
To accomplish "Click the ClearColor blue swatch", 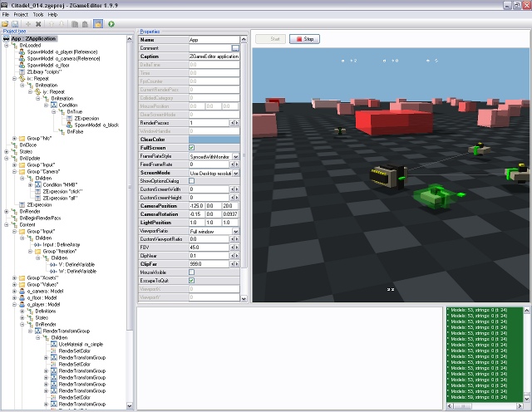I will [x=214, y=140].
